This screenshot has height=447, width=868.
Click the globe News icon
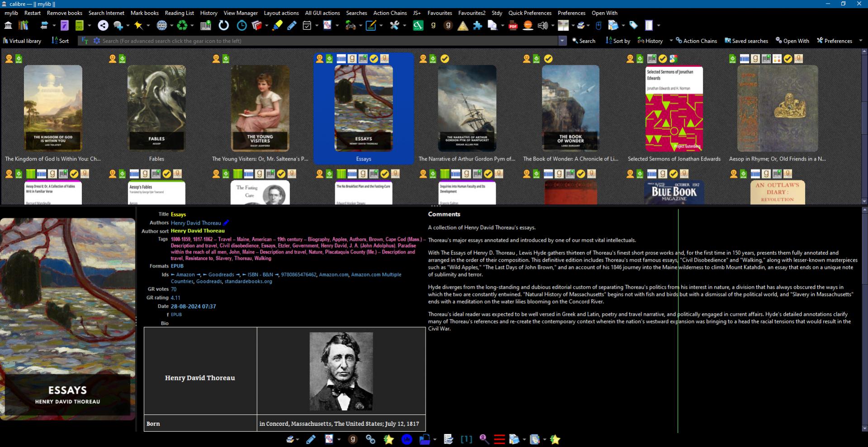point(162,26)
